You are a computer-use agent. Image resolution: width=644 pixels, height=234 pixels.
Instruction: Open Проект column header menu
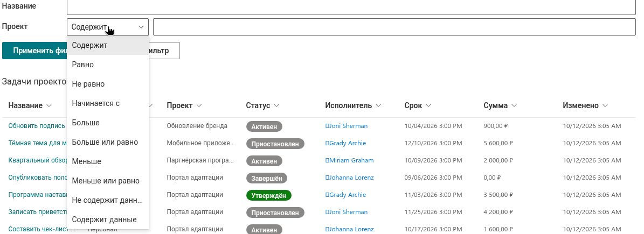[184, 105]
